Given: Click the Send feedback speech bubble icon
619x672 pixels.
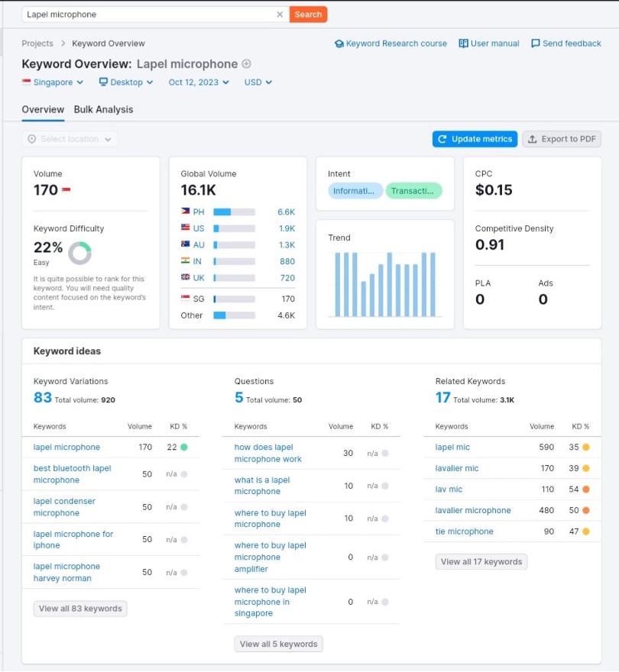Looking at the screenshot, I should click(535, 44).
